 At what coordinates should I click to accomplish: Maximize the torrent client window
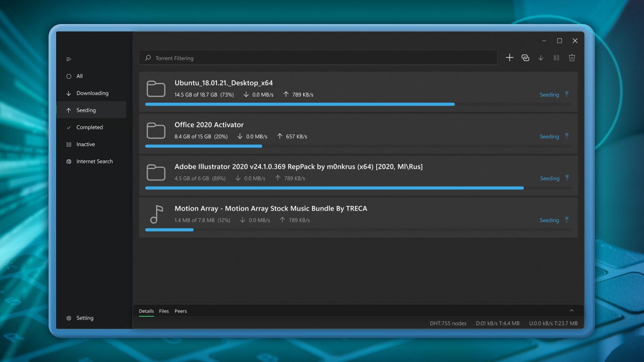(x=560, y=41)
